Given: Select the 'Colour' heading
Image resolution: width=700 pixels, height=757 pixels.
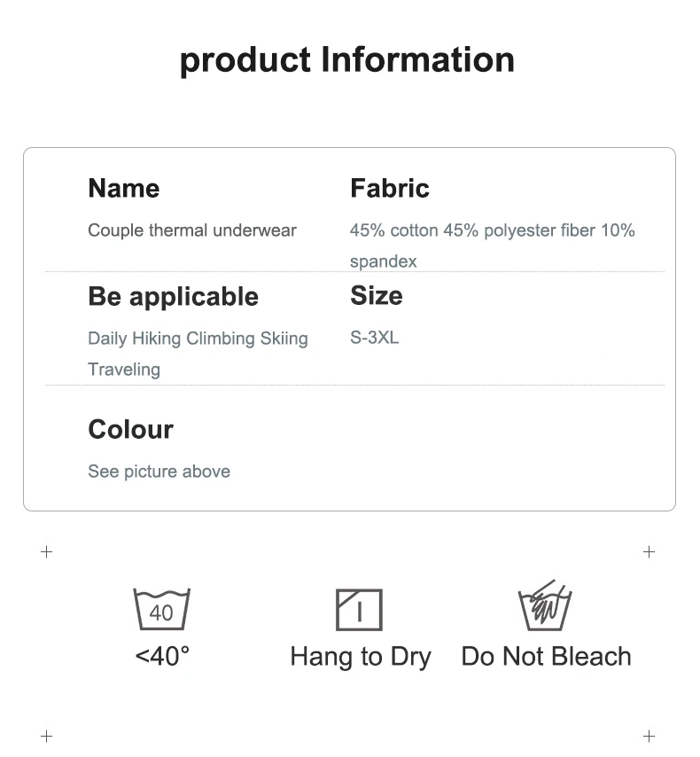Looking at the screenshot, I should [130, 429].
